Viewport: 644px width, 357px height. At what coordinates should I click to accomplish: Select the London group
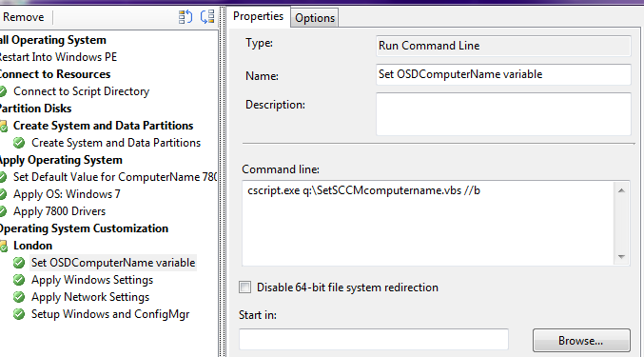[x=33, y=246]
